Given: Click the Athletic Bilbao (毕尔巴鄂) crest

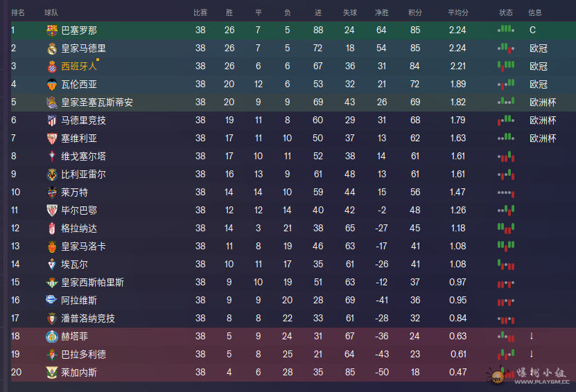Looking at the screenshot, I should (x=51, y=211).
